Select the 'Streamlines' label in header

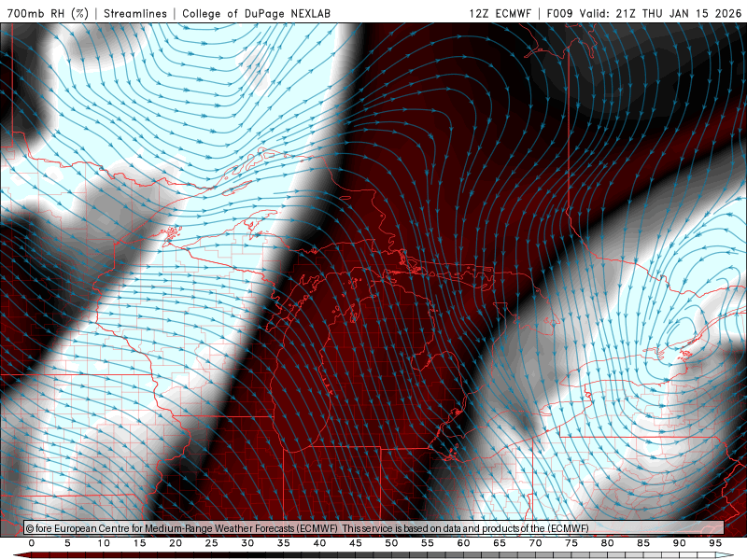pyautogui.click(x=135, y=13)
